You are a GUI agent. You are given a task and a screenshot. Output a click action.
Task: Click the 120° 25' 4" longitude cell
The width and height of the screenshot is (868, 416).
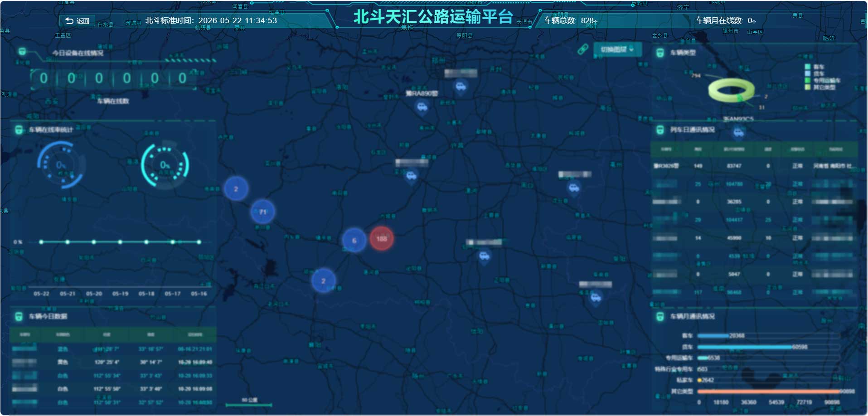pyautogui.click(x=107, y=362)
